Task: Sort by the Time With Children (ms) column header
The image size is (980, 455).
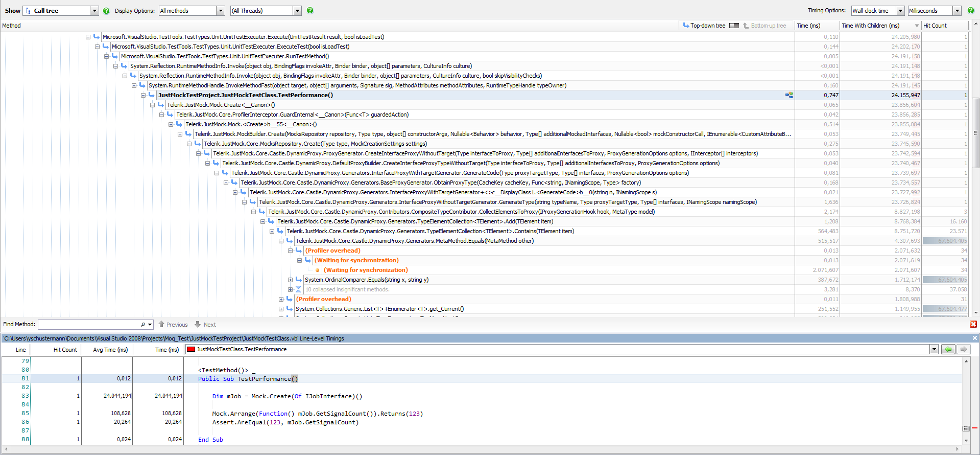Action: (x=870, y=26)
